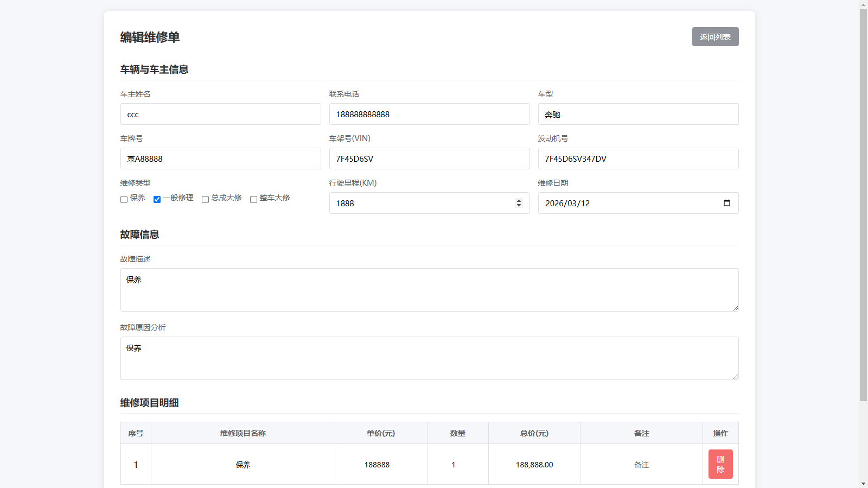Click the 车牌号 input box
Viewport: 868px width, 488px height.
(220, 159)
